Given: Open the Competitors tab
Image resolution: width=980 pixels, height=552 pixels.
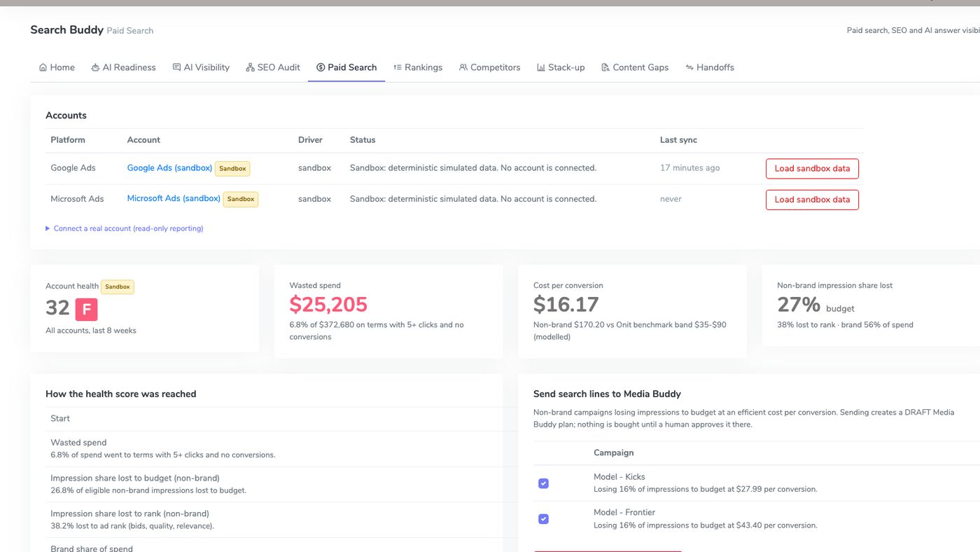Looking at the screenshot, I should (x=490, y=67).
